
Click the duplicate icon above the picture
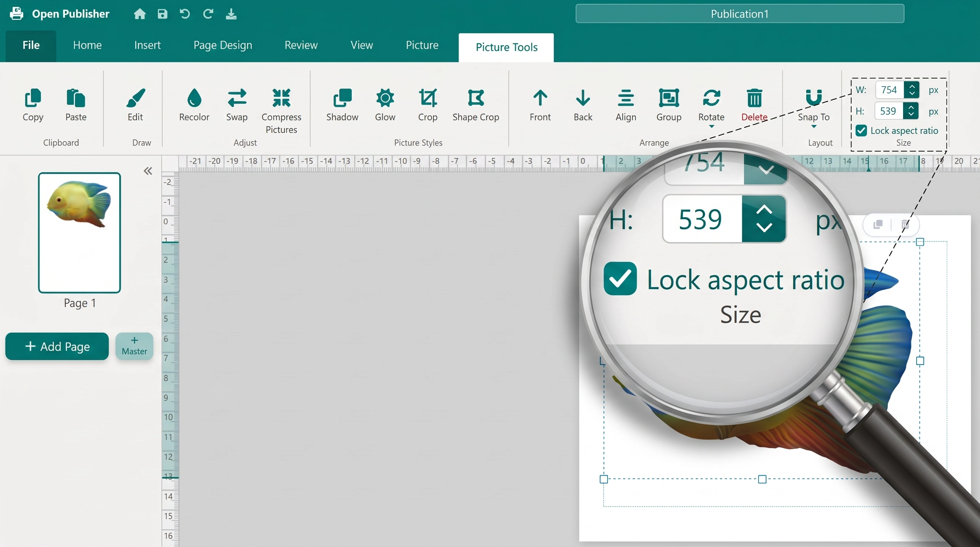[x=878, y=225]
